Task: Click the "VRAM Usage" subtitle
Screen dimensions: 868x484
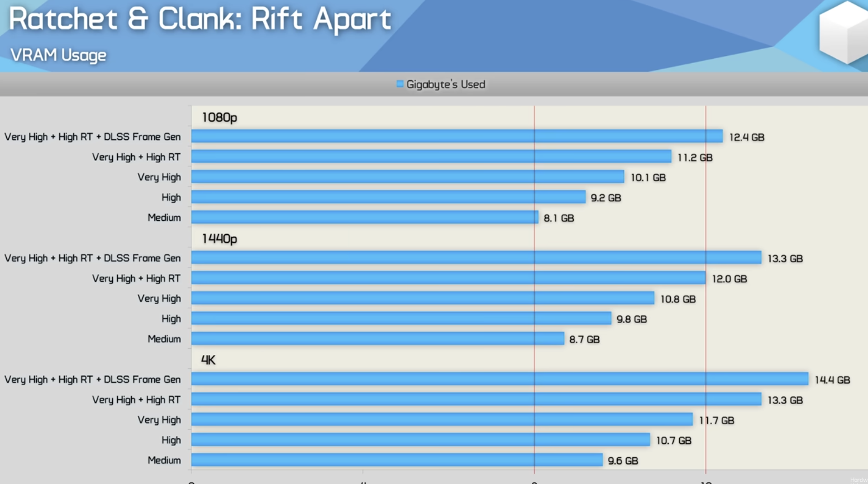Action: pyautogui.click(x=59, y=55)
